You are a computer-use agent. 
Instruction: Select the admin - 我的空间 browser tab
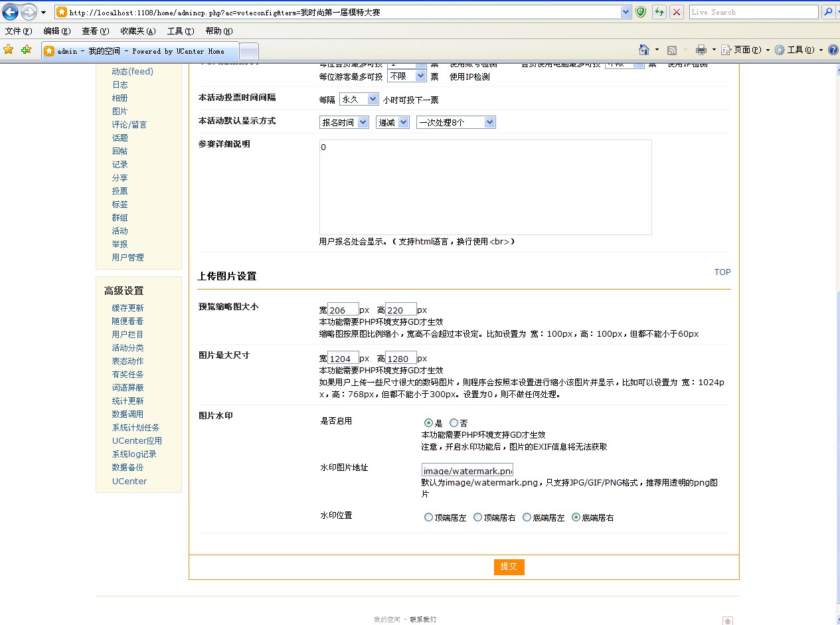pyautogui.click(x=139, y=51)
